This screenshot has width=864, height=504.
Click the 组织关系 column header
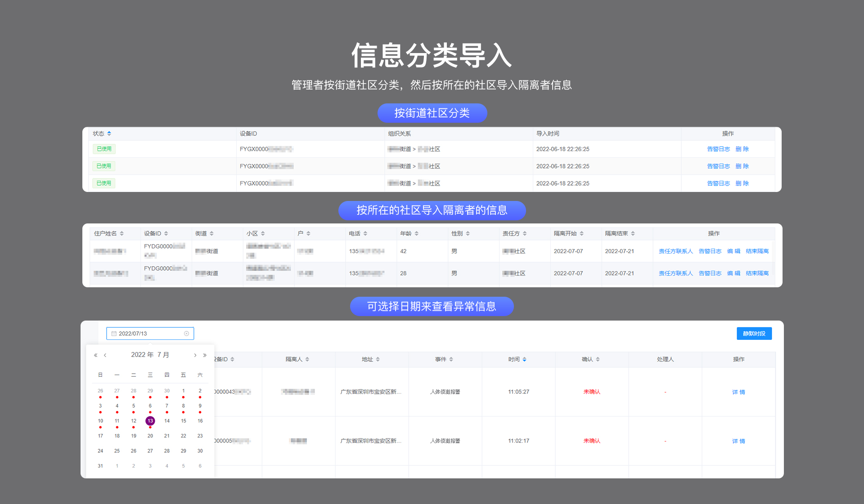click(x=400, y=134)
